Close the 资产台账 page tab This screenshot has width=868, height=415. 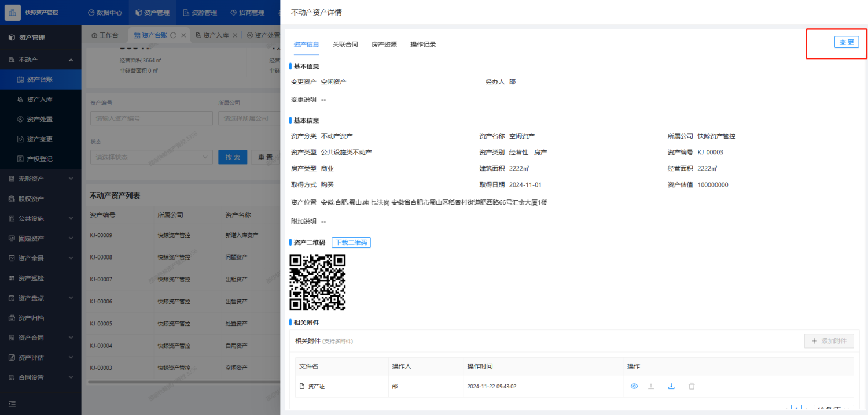183,35
